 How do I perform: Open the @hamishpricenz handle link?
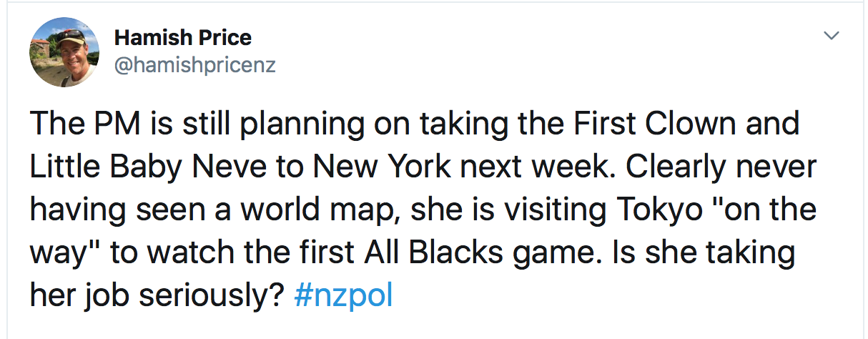pos(194,66)
